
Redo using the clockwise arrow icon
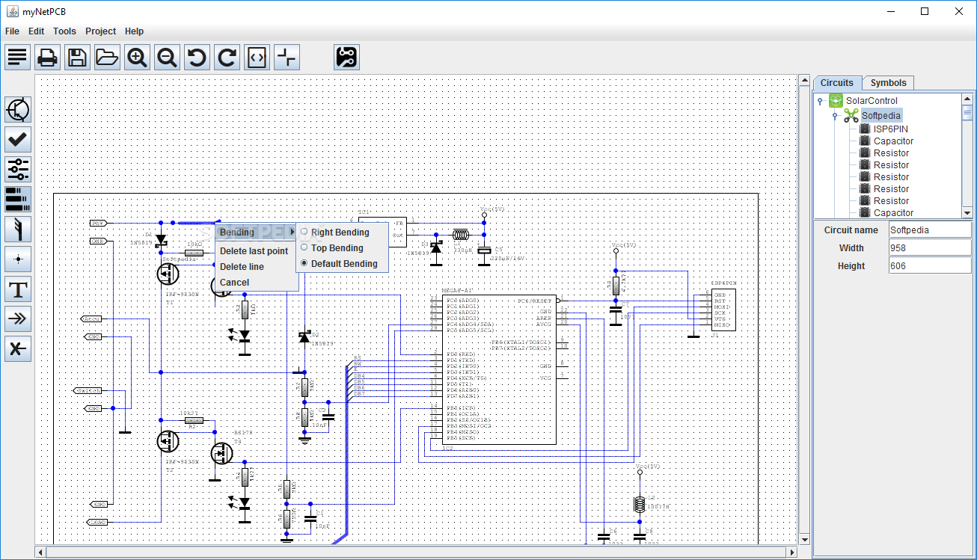[227, 57]
